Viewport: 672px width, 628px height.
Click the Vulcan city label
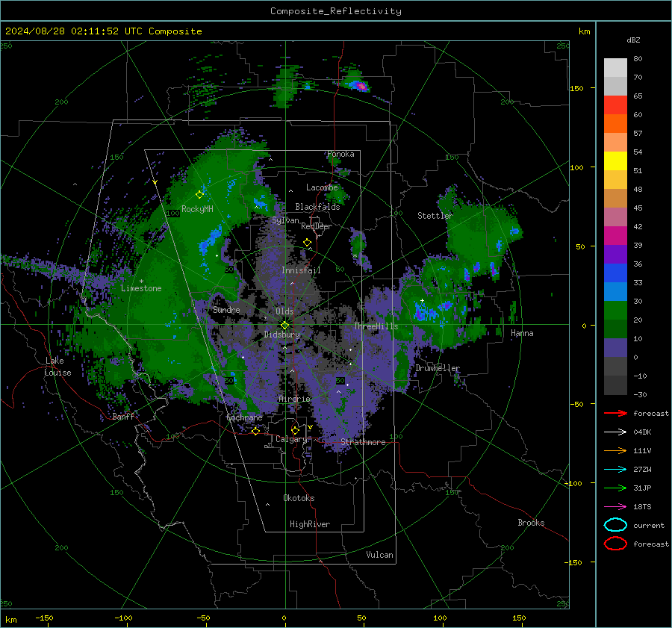(x=379, y=555)
